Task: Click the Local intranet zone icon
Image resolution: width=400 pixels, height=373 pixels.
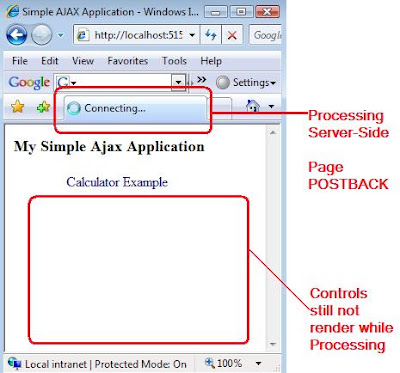Action: 14,363
